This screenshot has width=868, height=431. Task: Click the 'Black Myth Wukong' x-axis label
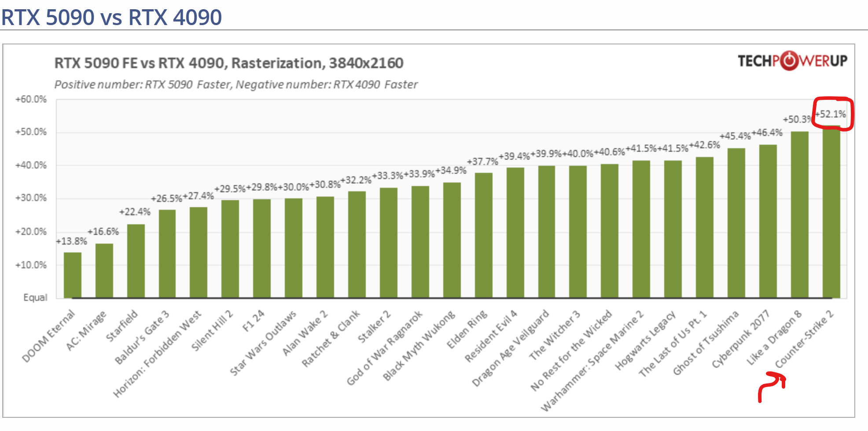tap(419, 345)
